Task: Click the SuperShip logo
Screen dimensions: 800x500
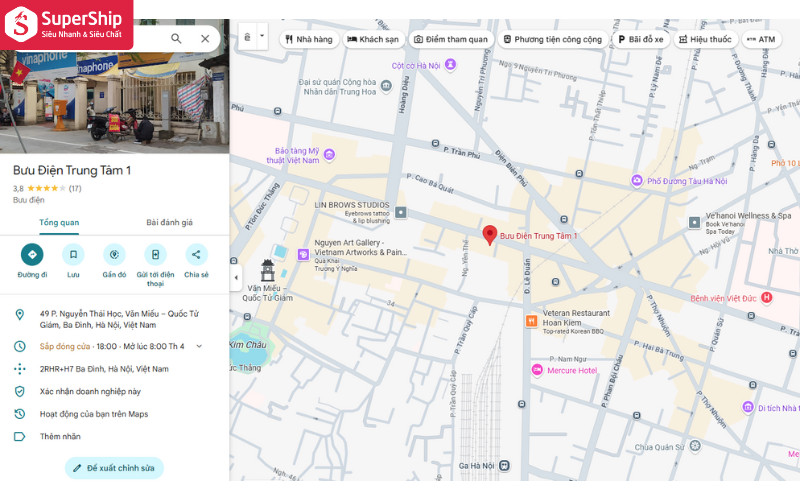Action: (x=66, y=24)
